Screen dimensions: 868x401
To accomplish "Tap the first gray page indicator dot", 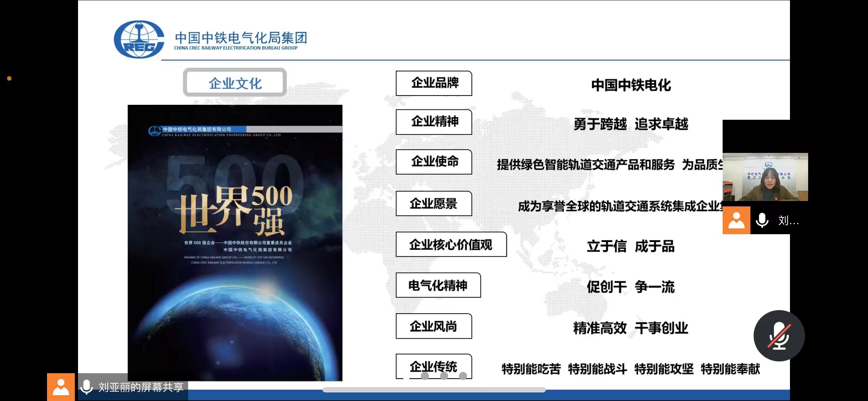I will click(425, 376).
